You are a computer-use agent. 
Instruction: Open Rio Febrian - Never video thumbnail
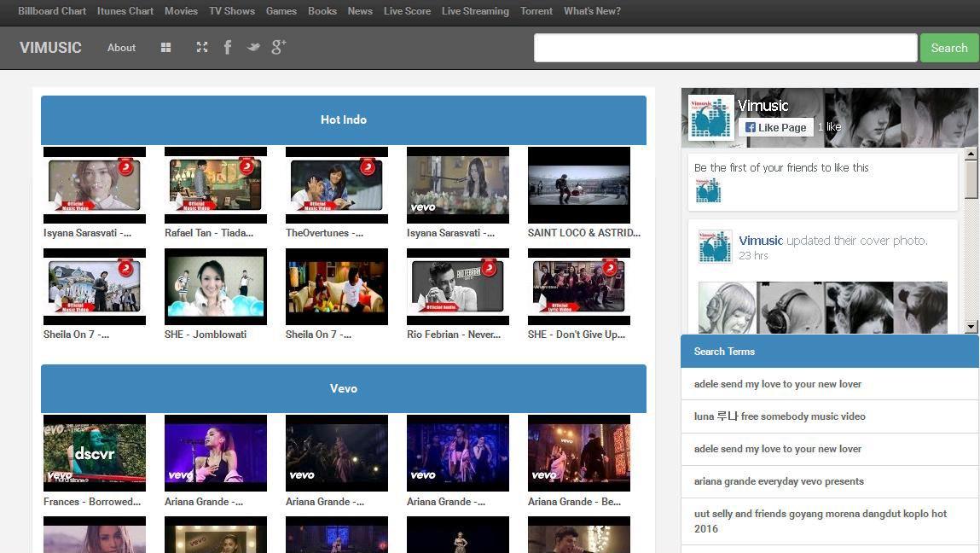[458, 287]
